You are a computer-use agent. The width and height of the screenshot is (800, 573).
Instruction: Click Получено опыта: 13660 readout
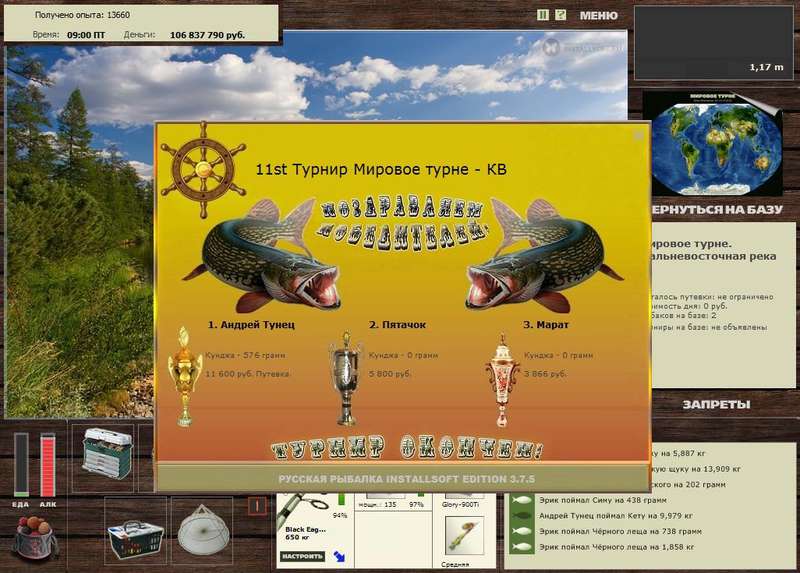tap(82, 15)
